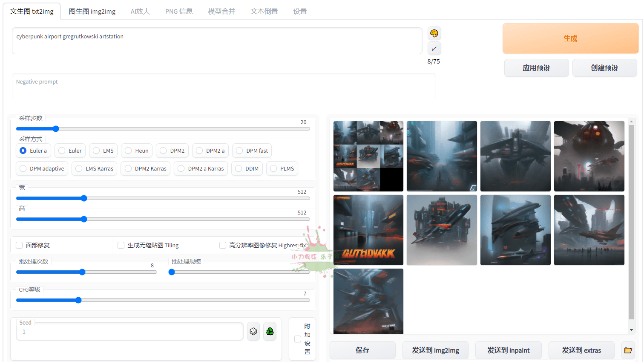Click the 保存 save button
Screen dimensions: 644x362
point(362,350)
